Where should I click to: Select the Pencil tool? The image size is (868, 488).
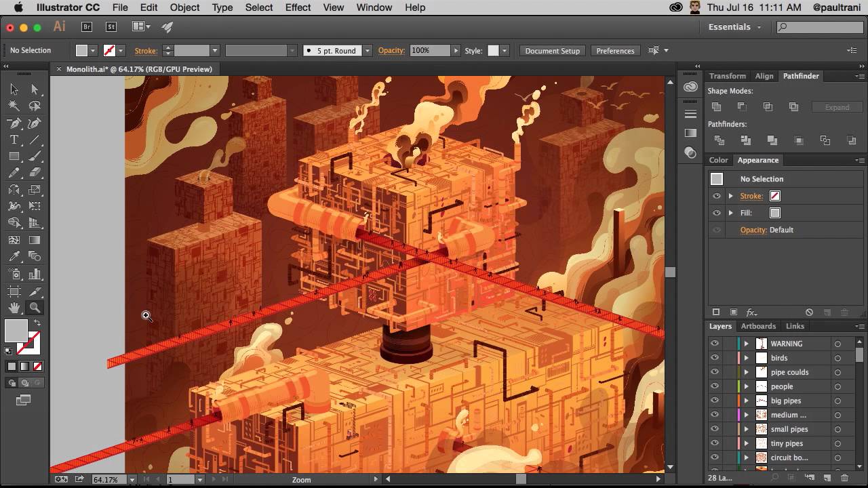(14, 173)
